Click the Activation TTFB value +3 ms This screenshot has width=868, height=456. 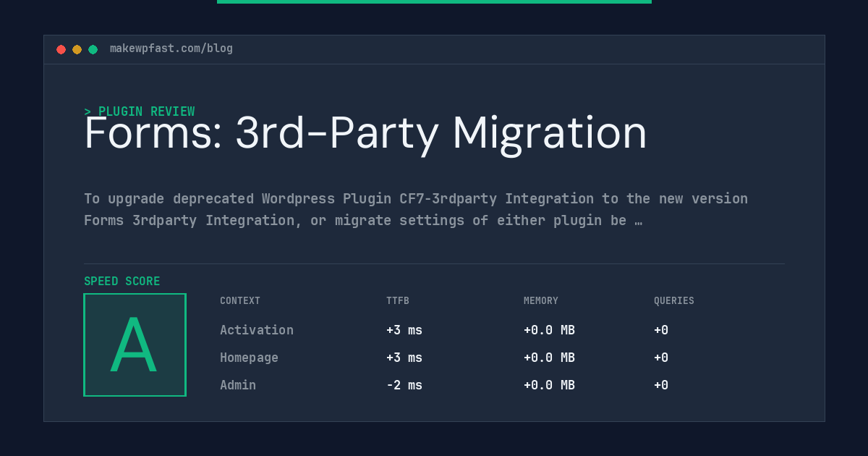tap(404, 330)
